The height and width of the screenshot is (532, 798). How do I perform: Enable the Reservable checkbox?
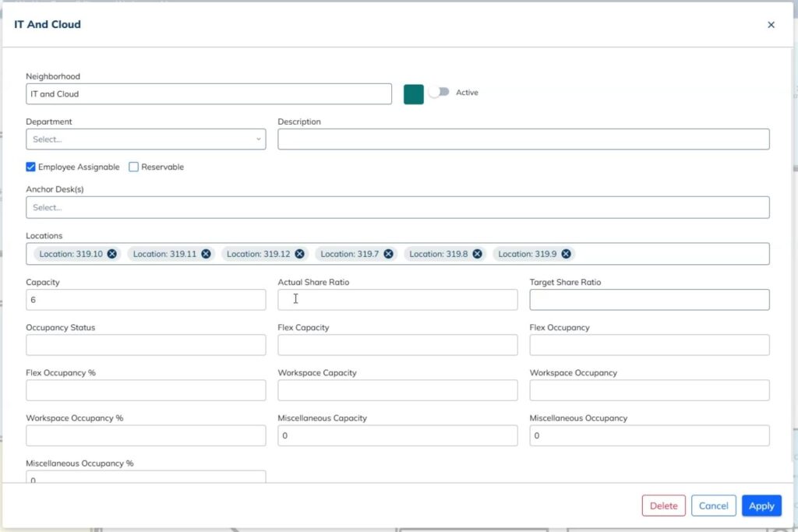pyautogui.click(x=134, y=167)
